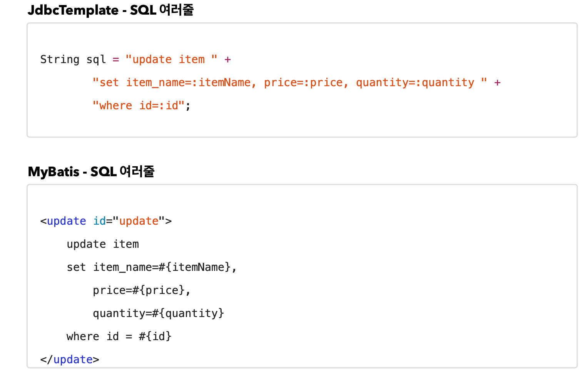Click the line "set item_name=:itemName, price=:price"
This screenshot has width=588, height=374.
coord(296,83)
